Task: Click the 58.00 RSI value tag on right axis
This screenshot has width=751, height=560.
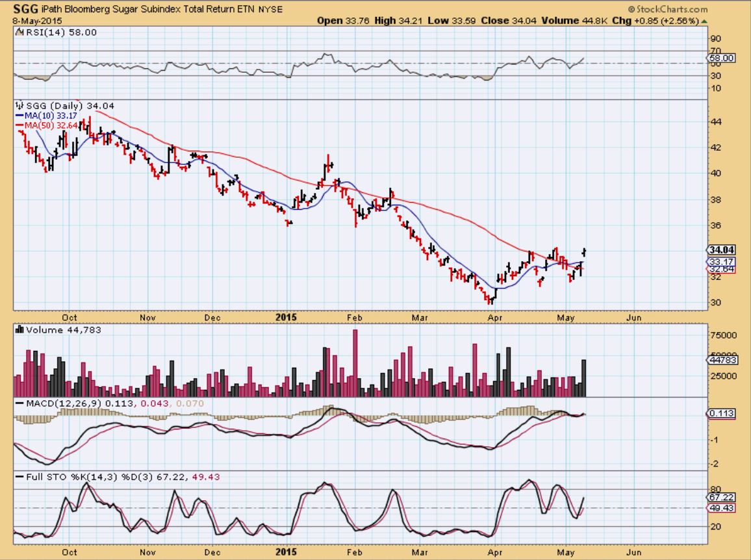Action: tap(721, 58)
